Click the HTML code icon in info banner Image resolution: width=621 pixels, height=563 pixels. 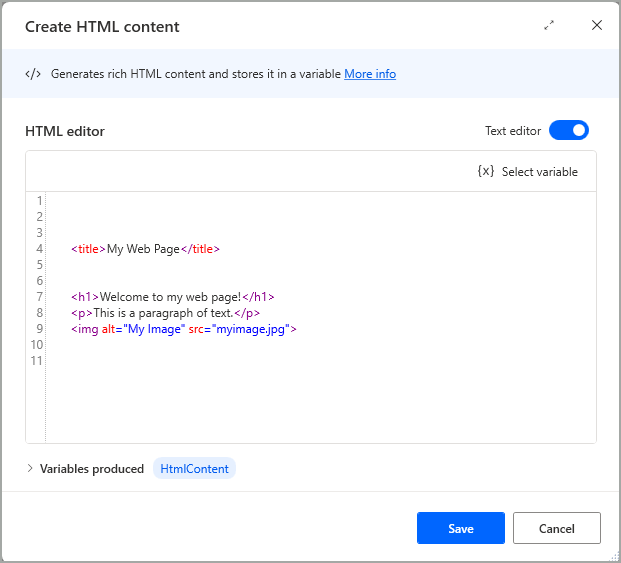pyautogui.click(x=33, y=74)
